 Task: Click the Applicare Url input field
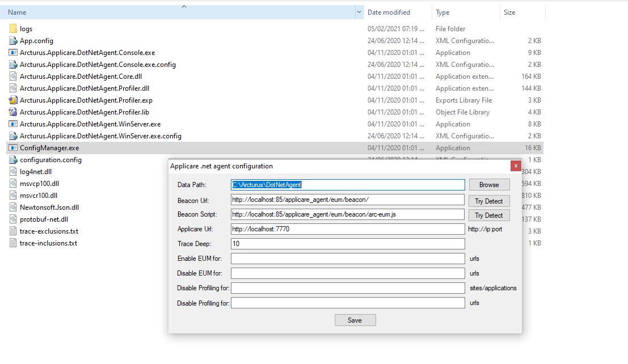coord(348,229)
